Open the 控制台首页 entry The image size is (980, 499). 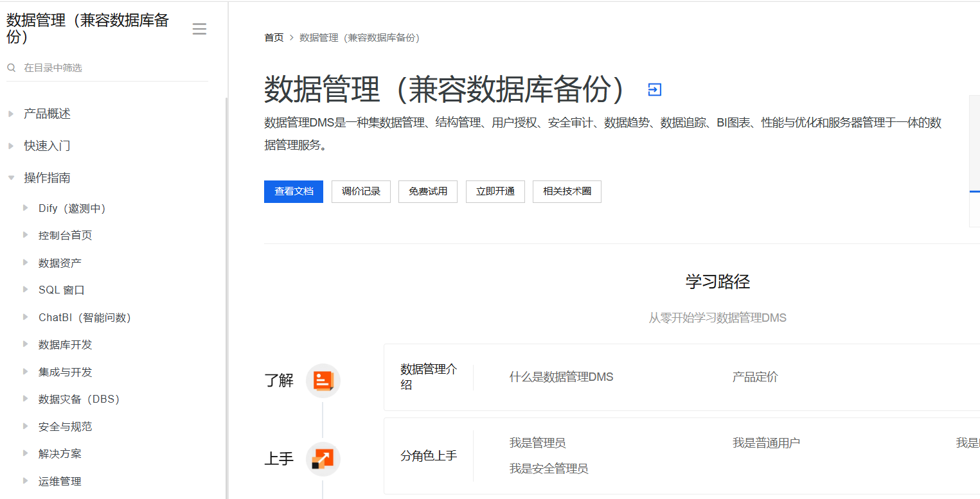pyautogui.click(x=65, y=235)
